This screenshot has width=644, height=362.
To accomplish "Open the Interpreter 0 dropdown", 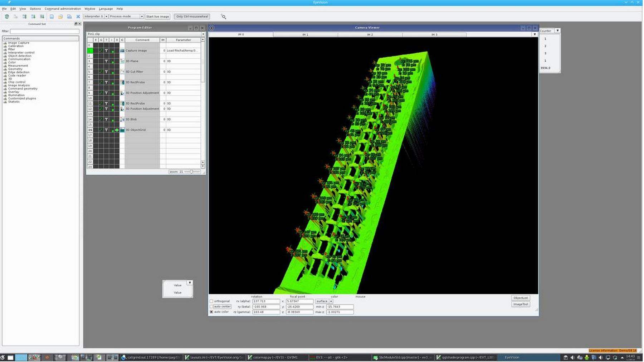I will (106, 16).
